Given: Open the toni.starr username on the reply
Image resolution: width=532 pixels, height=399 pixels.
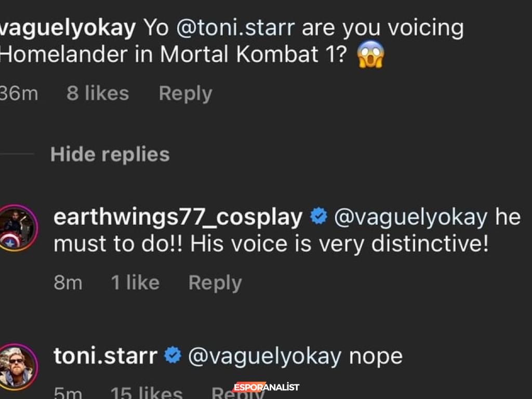Looking at the screenshot, I should (x=105, y=356).
